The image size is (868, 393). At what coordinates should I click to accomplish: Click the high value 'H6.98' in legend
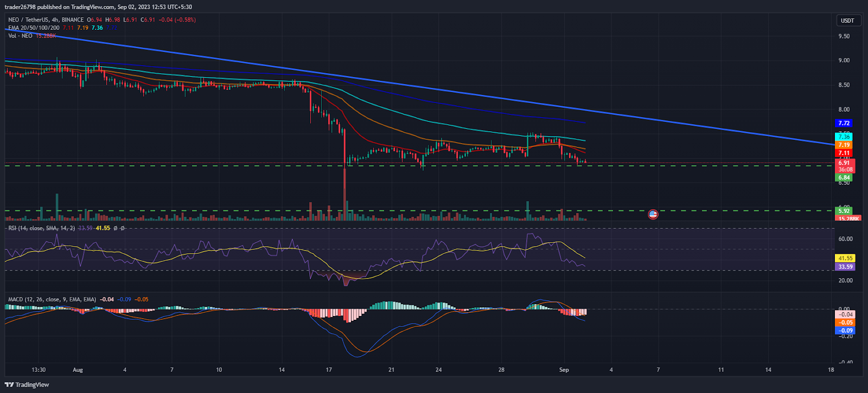click(x=112, y=20)
